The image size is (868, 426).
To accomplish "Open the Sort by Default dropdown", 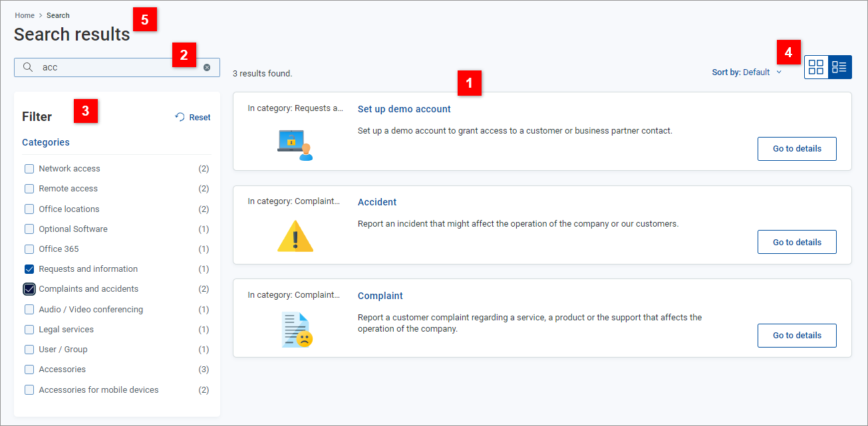I will [747, 72].
